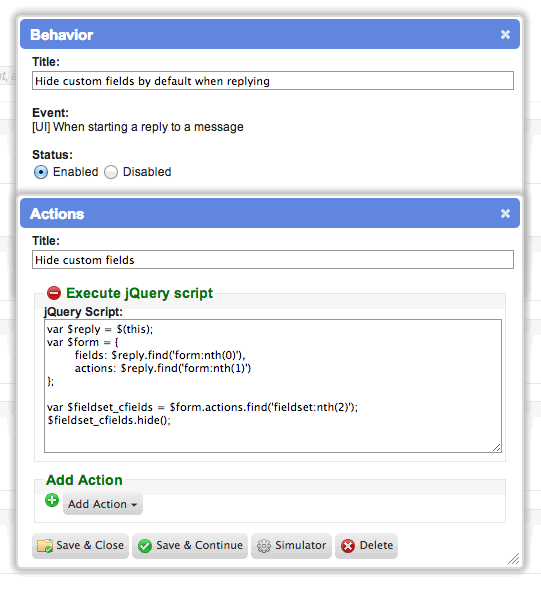Click the Delete button label
Screen dimensions: 541x592
[376, 545]
